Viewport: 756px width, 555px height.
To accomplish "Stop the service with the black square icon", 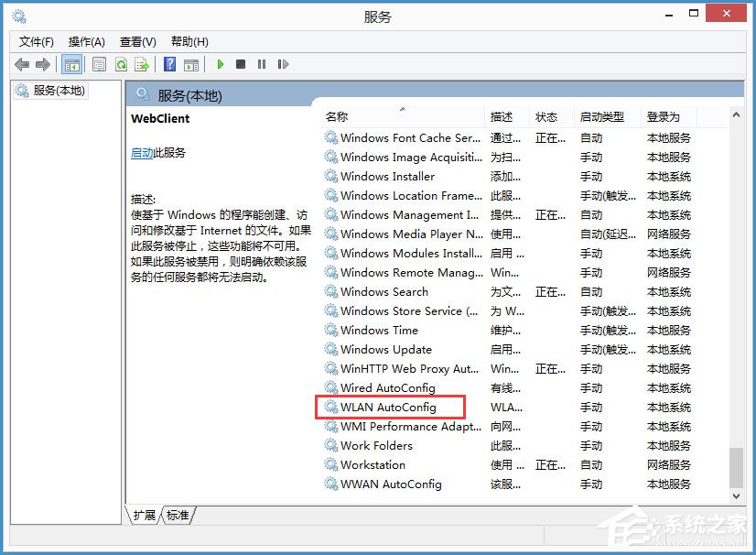I will (x=241, y=64).
